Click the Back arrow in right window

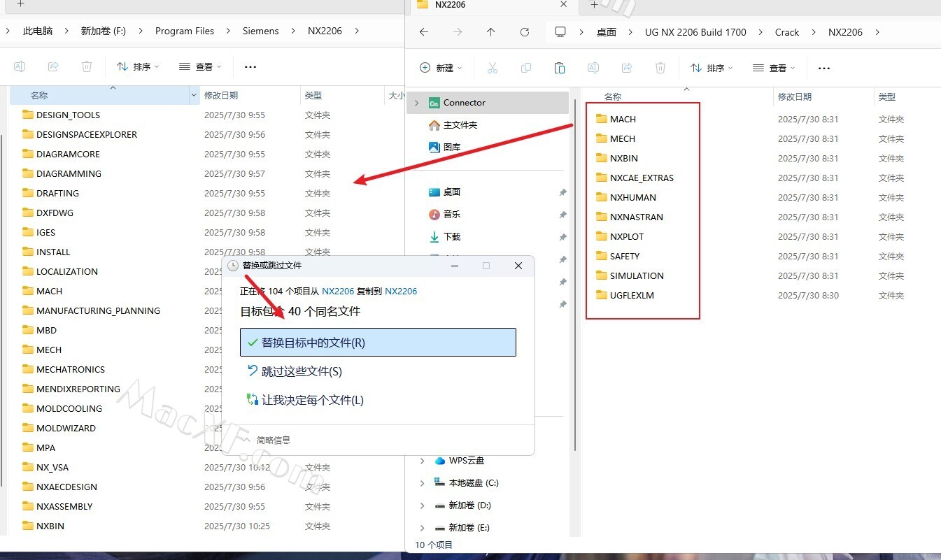pyautogui.click(x=424, y=32)
